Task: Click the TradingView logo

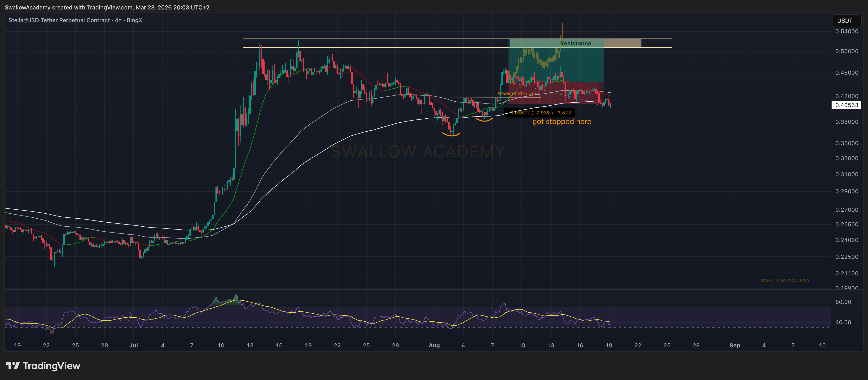Action: (43, 366)
